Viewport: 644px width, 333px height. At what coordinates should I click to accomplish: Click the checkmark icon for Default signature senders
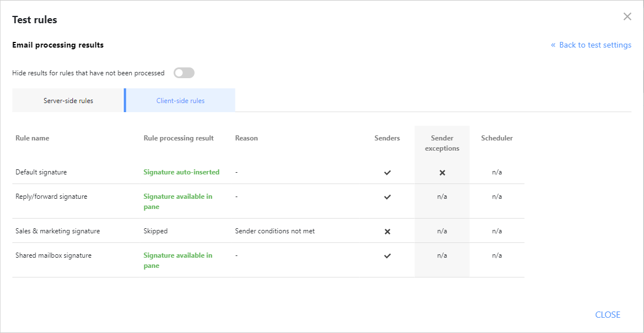pyautogui.click(x=387, y=172)
